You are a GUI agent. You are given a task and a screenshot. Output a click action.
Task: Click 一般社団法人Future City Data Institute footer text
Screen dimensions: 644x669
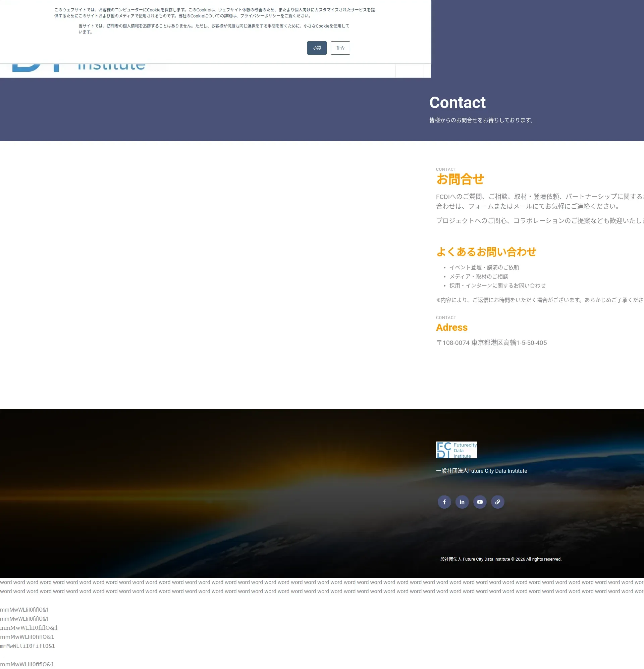pos(481,471)
